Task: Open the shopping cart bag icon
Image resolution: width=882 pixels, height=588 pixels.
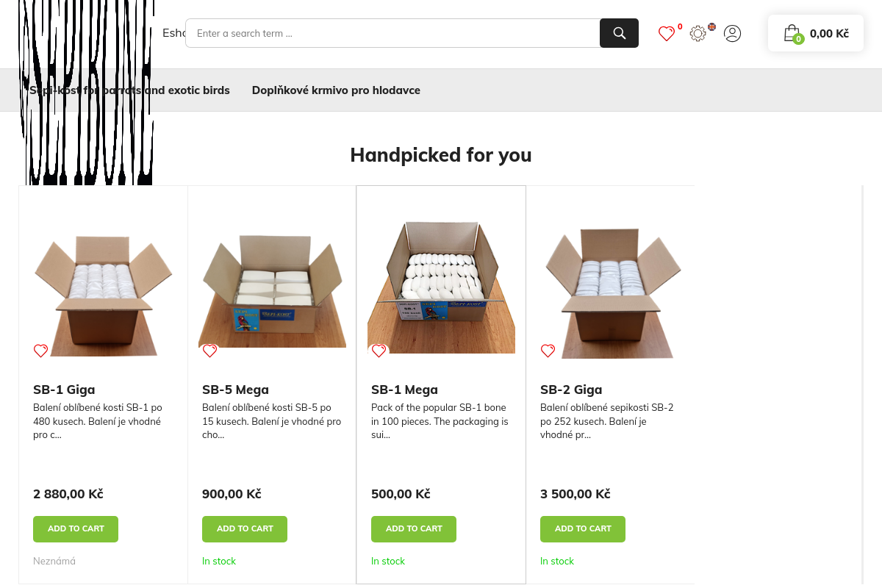Action: (x=792, y=33)
